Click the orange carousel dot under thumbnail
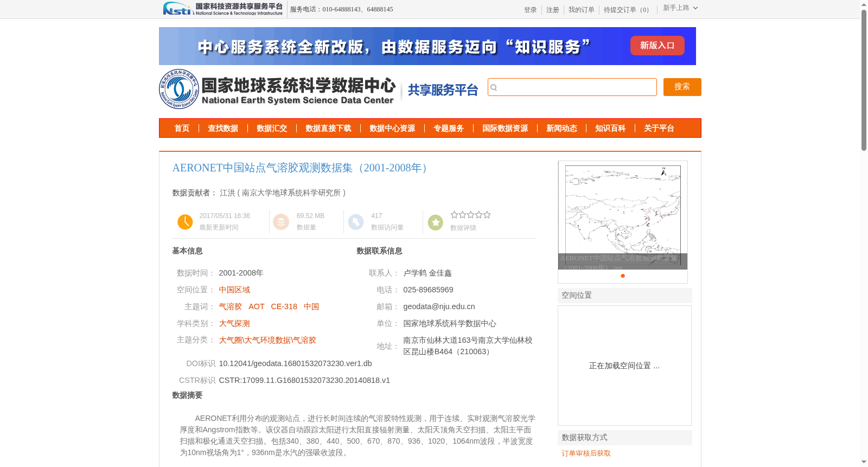The height and width of the screenshot is (467, 868). click(623, 276)
